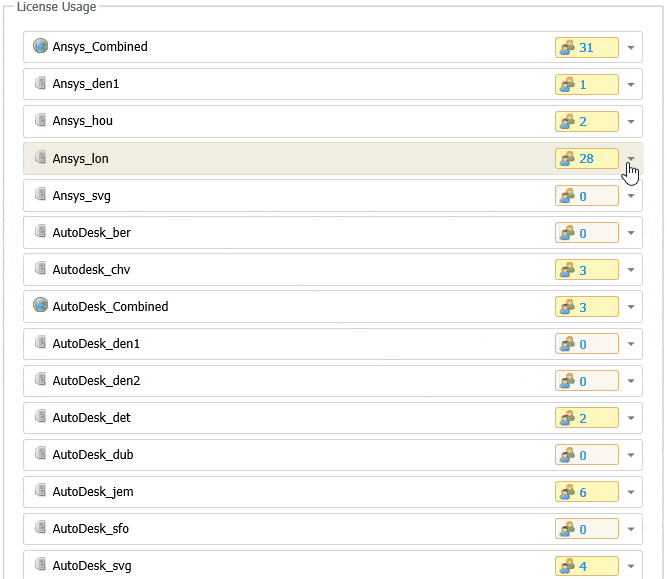Viewport: 667px width, 579px height.
Task: Select the AutoDesk_ber license name
Action: [x=91, y=233]
